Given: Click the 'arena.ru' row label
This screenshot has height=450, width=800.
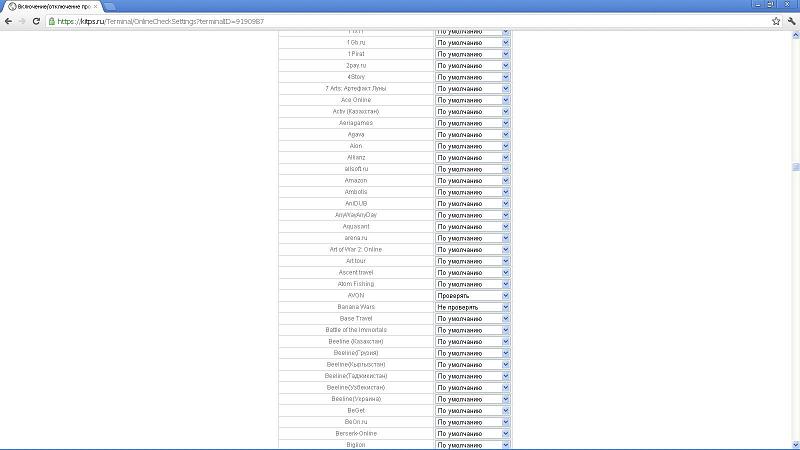Looking at the screenshot, I should point(356,238).
